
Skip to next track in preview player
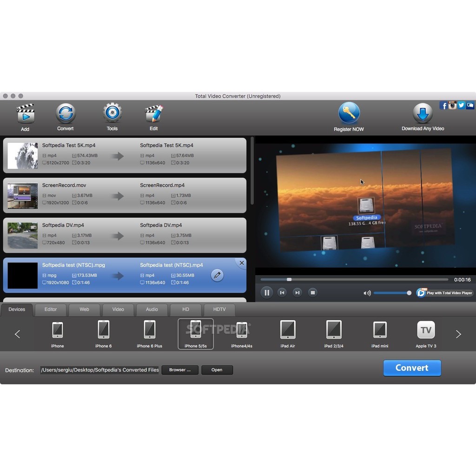[x=297, y=293]
